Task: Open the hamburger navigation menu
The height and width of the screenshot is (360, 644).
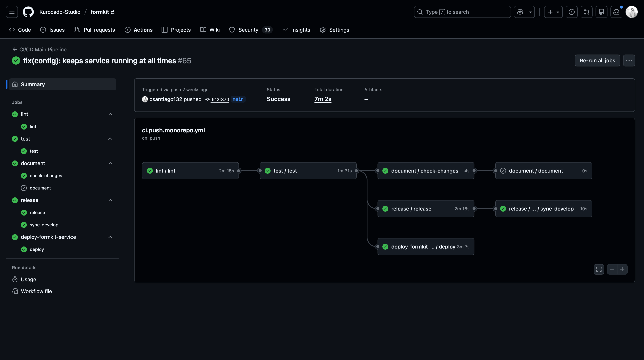Action: 12,12
